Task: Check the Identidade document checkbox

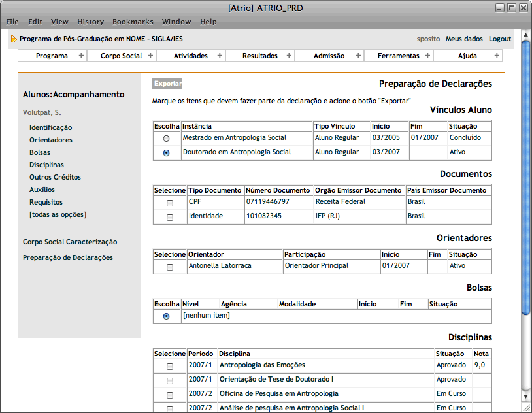Action: pyautogui.click(x=170, y=218)
